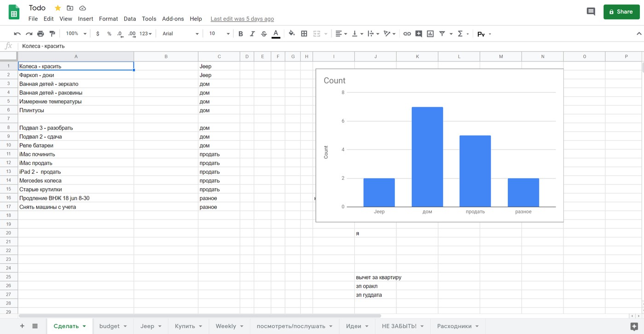Select the paint format roller tool

click(52, 34)
